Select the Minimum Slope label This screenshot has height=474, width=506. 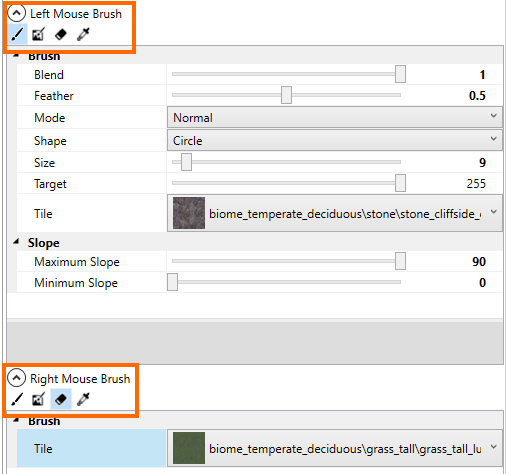pyautogui.click(x=76, y=283)
